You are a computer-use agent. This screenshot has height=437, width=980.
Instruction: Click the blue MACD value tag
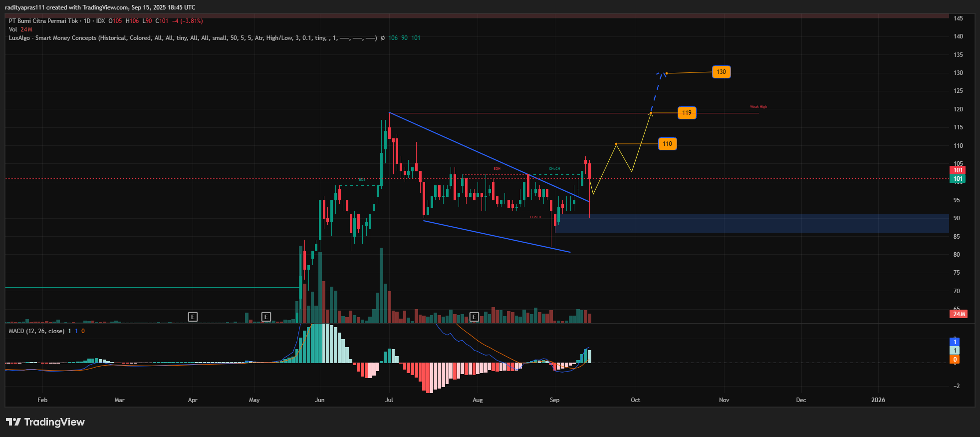click(955, 342)
